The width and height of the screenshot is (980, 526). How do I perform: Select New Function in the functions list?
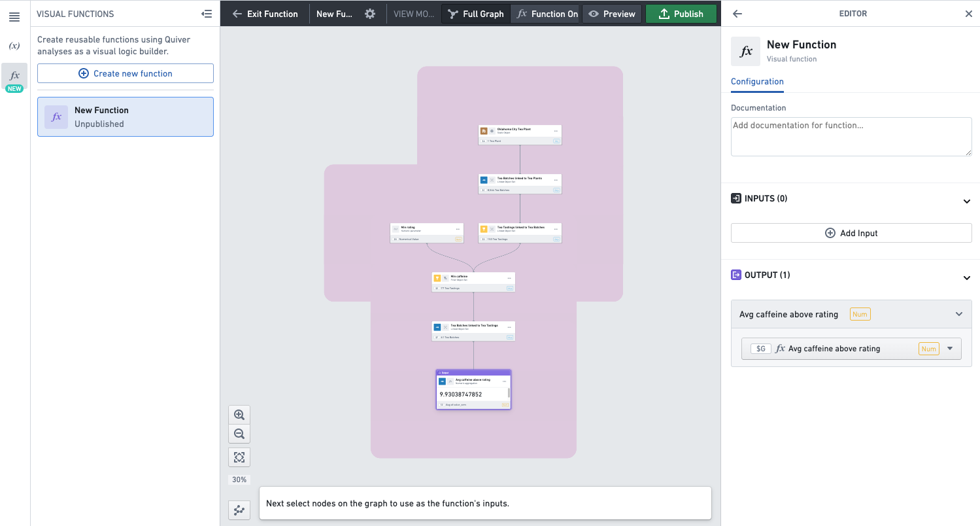(x=126, y=117)
